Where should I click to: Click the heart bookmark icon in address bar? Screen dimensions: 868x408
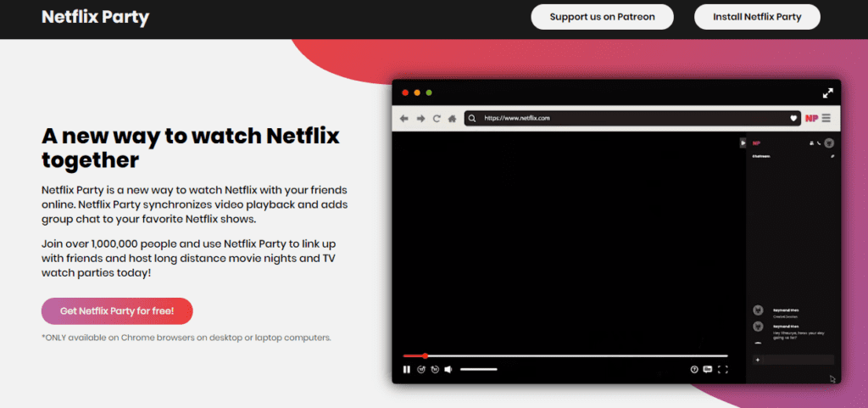coord(793,118)
